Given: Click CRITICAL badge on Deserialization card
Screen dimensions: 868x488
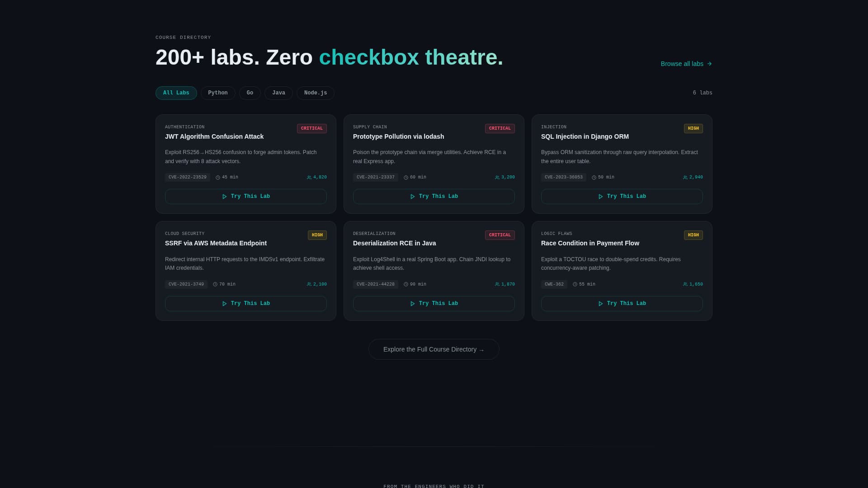Looking at the screenshot, I should click(x=500, y=235).
